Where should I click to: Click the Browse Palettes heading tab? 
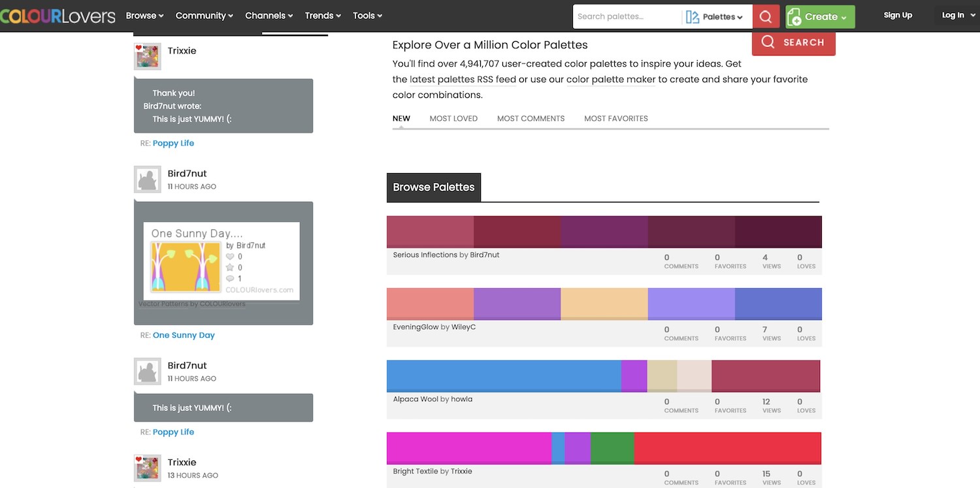point(434,187)
